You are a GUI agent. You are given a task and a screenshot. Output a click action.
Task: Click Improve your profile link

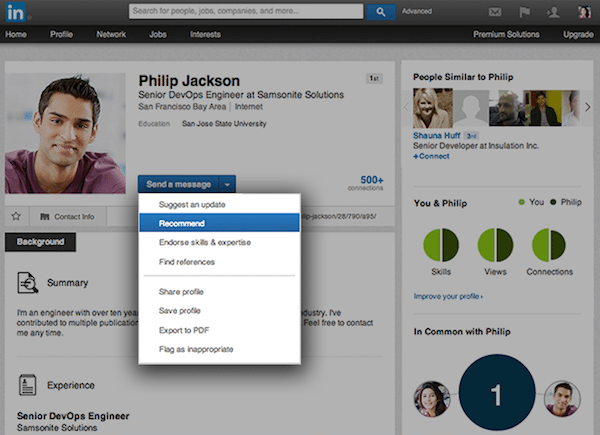448,296
